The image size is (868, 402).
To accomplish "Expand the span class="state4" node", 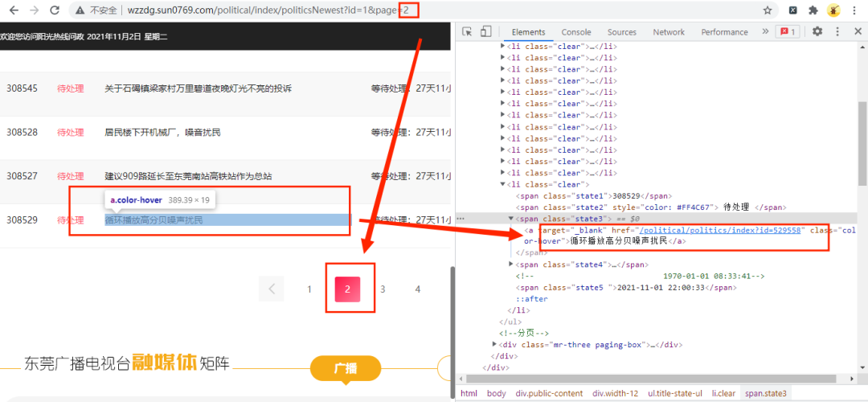I will [511, 265].
